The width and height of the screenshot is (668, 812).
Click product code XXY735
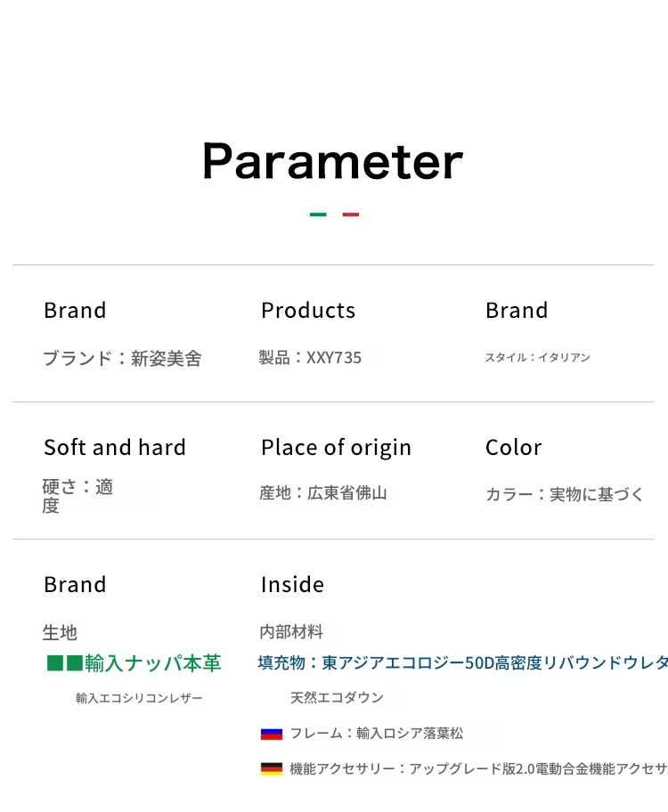click(334, 358)
